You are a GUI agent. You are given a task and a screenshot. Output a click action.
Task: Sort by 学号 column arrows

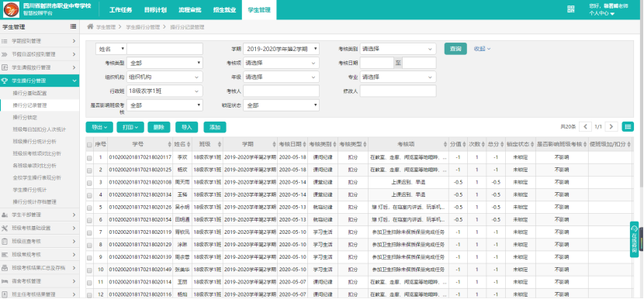pos(170,144)
